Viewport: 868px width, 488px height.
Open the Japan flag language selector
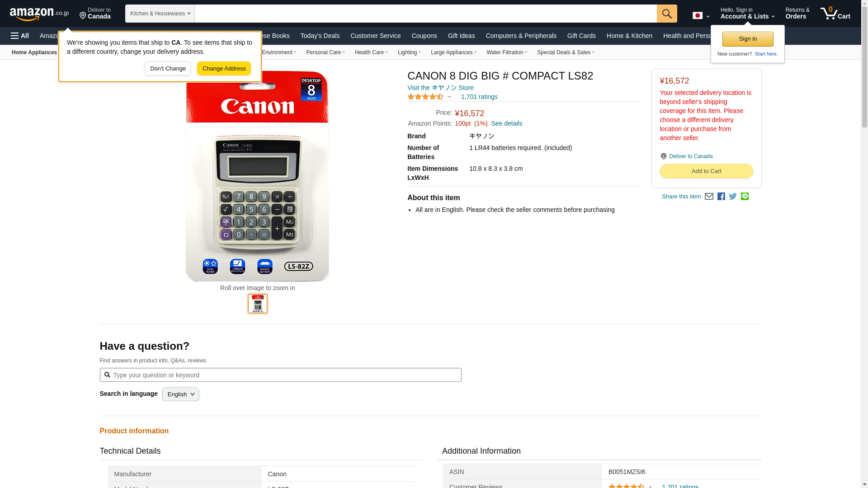click(x=701, y=16)
